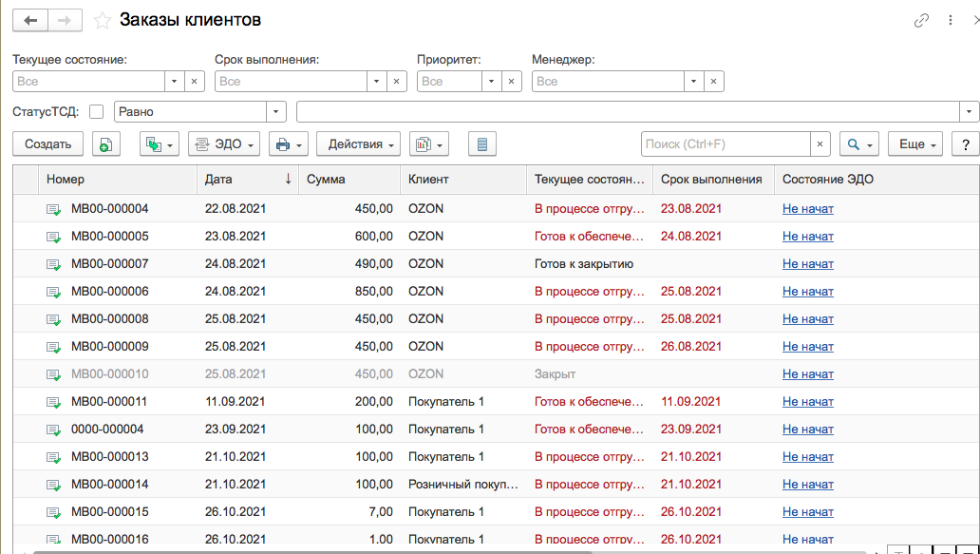Clear the Приоритет filter

(x=511, y=82)
